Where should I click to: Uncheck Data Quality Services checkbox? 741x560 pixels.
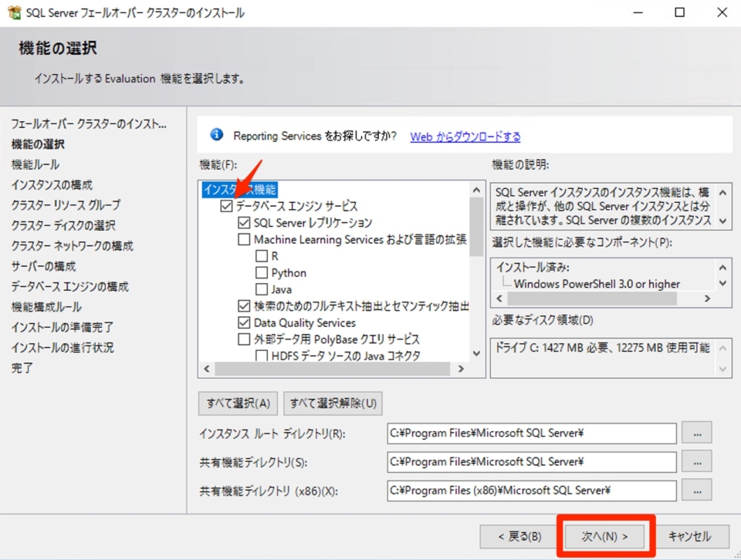coord(244,322)
